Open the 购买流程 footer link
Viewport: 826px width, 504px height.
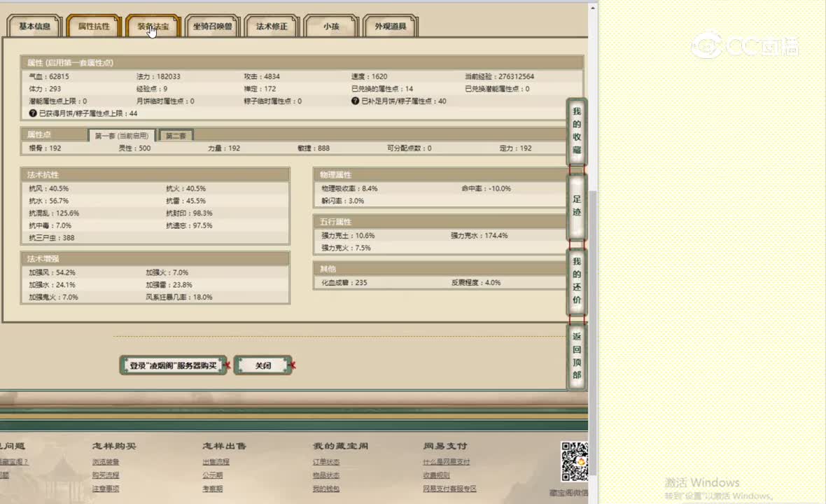106,475
